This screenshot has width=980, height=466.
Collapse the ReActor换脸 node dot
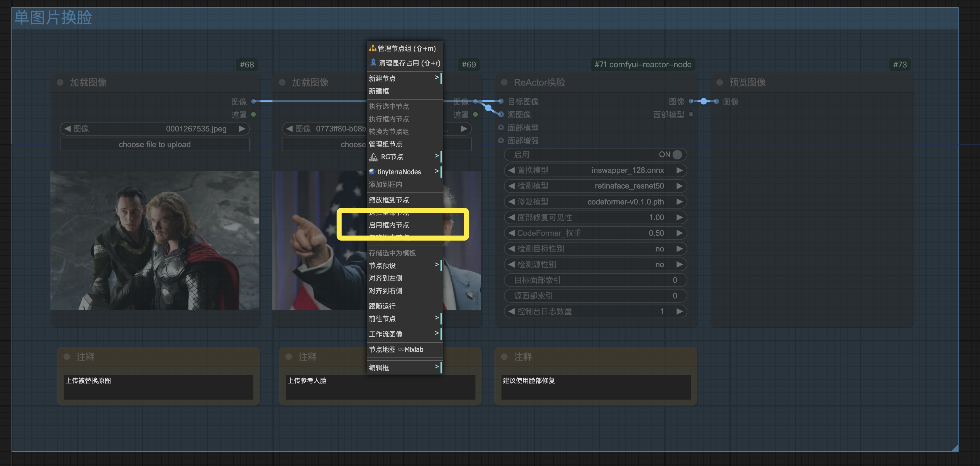[x=504, y=82]
